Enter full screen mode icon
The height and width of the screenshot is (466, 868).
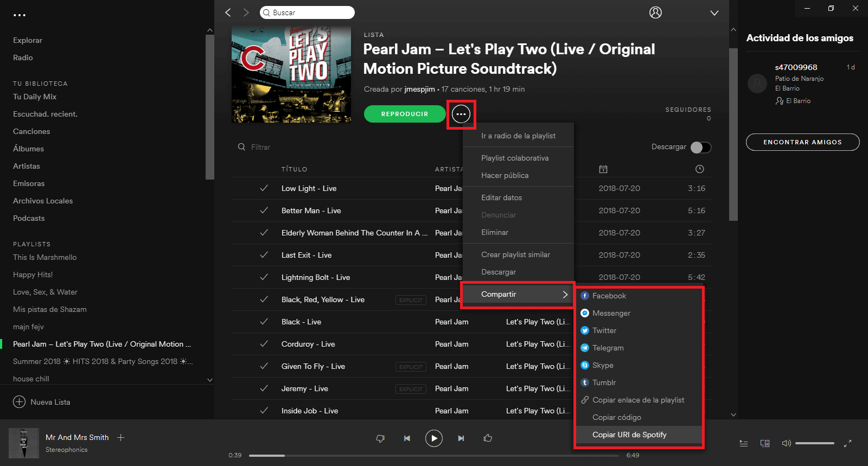[847, 443]
